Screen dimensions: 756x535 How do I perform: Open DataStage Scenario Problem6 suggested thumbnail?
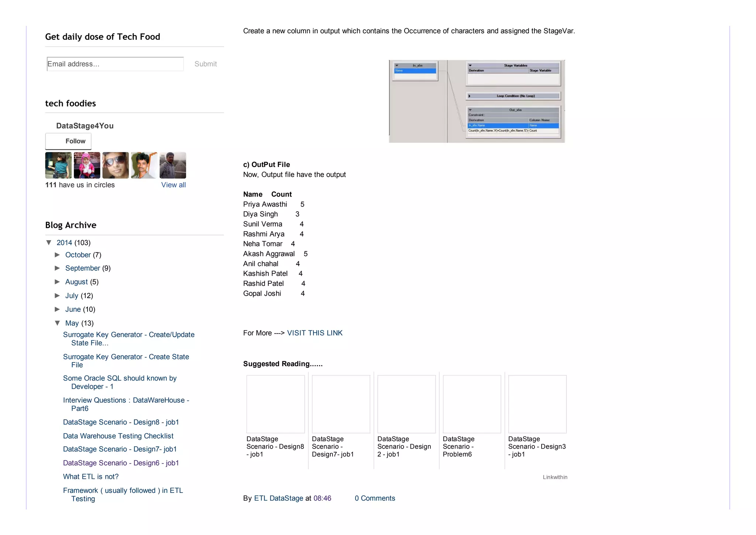tap(472, 404)
